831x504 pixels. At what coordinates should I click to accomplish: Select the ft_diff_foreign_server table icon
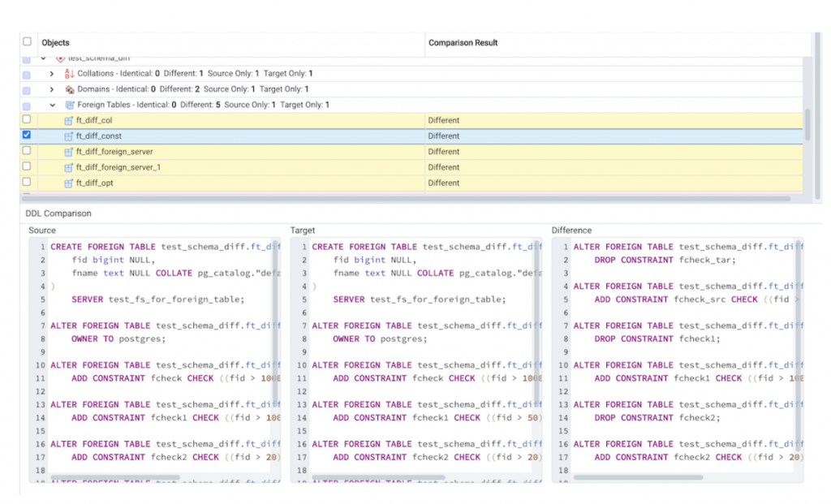click(68, 152)
